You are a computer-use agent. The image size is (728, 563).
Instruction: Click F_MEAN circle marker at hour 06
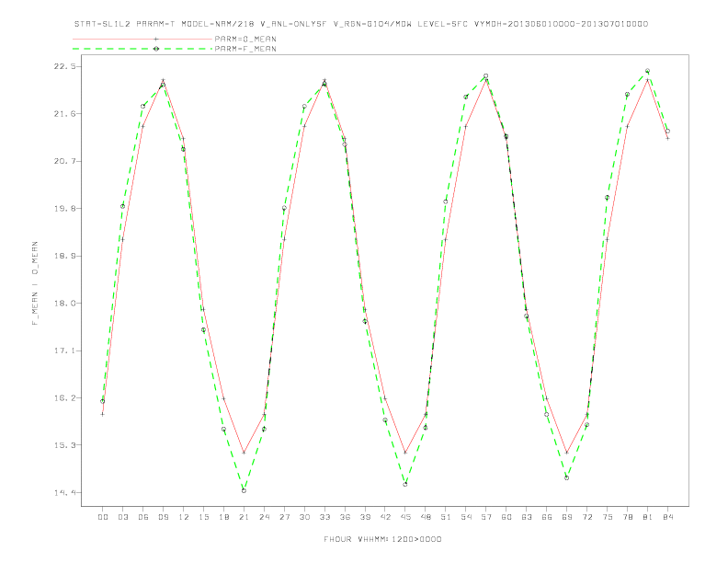143,107
